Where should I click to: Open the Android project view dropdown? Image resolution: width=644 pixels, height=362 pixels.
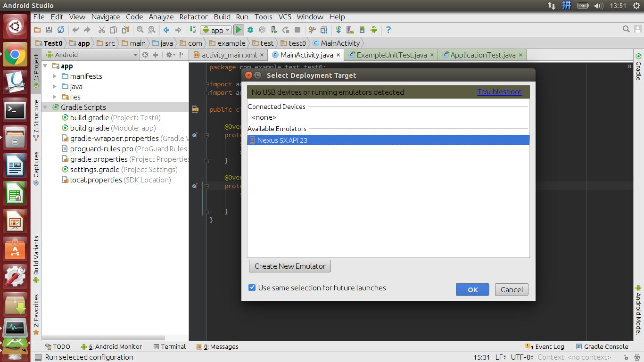[91, 55]
